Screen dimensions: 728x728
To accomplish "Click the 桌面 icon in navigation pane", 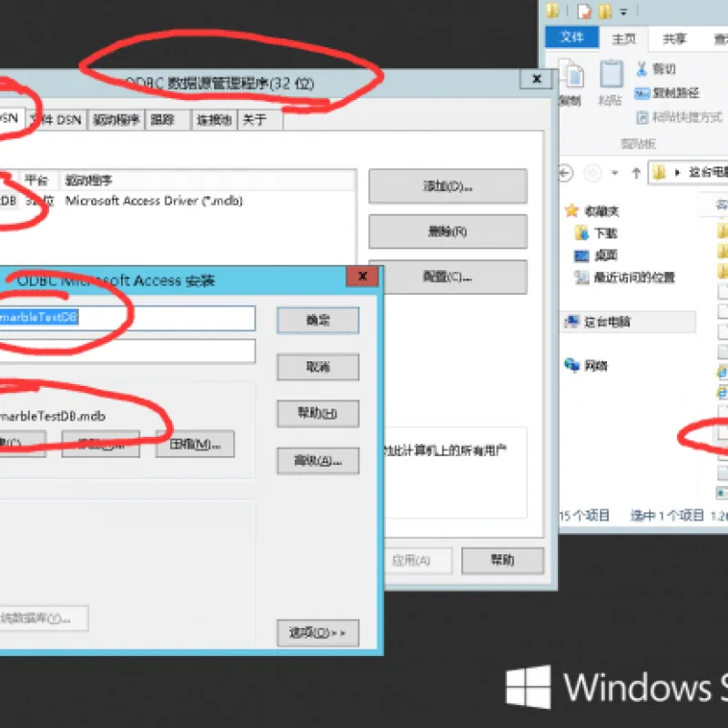I will click(x=581, y=256).
